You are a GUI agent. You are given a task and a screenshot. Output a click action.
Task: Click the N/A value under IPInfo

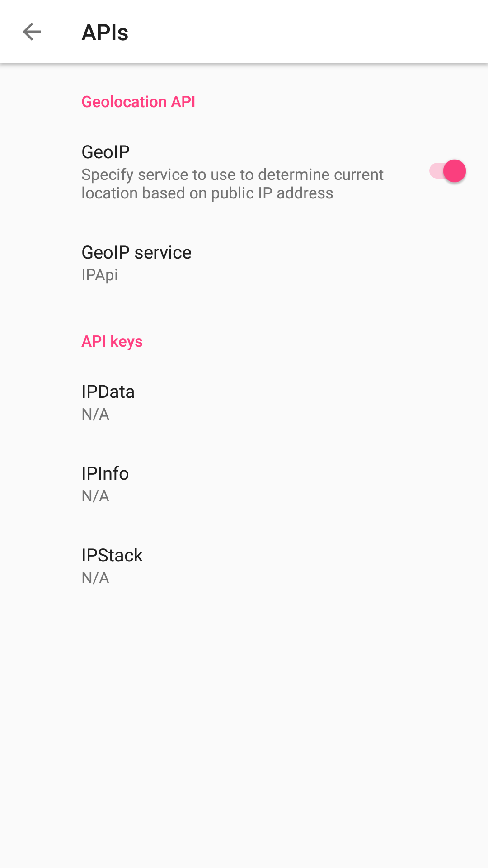point(95,496)
